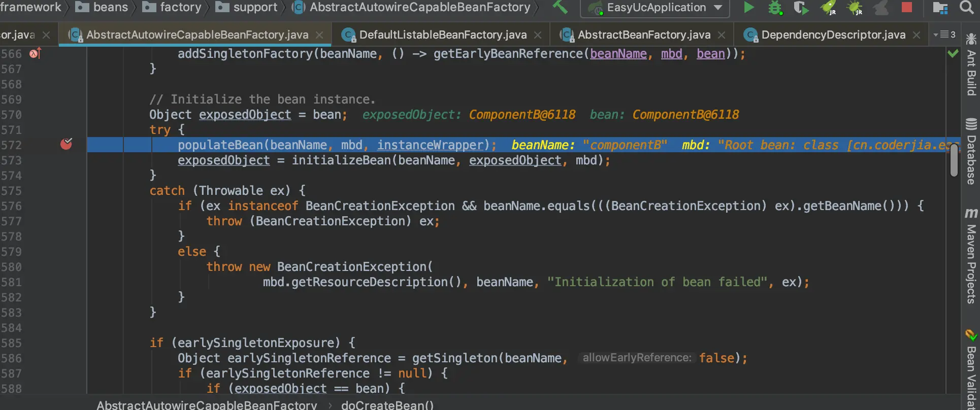This screenshot has height=410, width=980.
Task: Click the "Initialization of bean failed" string
Action: (x=657, y=282)
